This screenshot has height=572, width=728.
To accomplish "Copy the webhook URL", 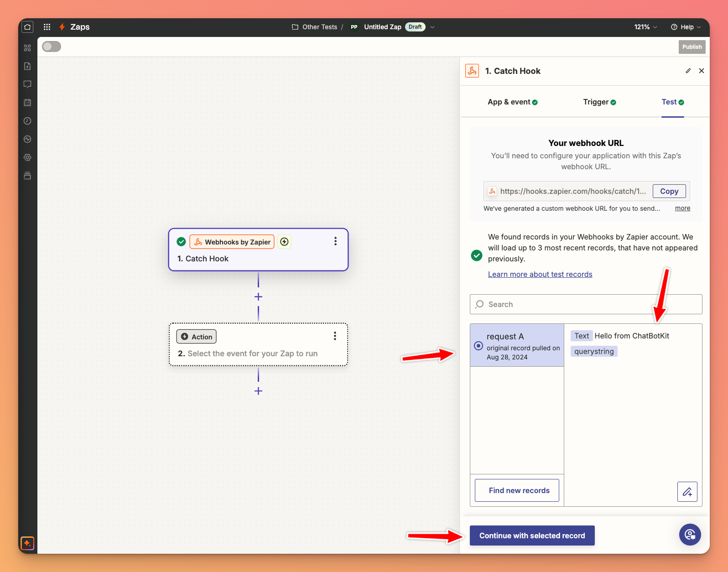I will (669, 191).
